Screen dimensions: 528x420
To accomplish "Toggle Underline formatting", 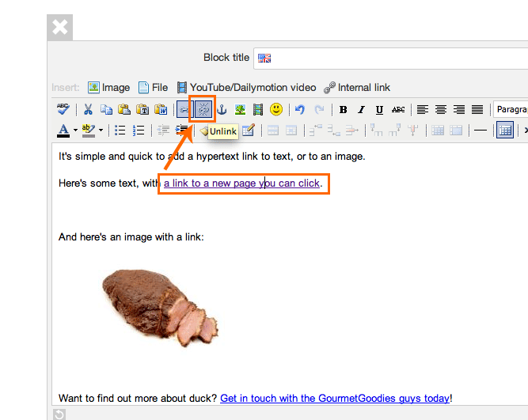I will (x=379, y=109).
